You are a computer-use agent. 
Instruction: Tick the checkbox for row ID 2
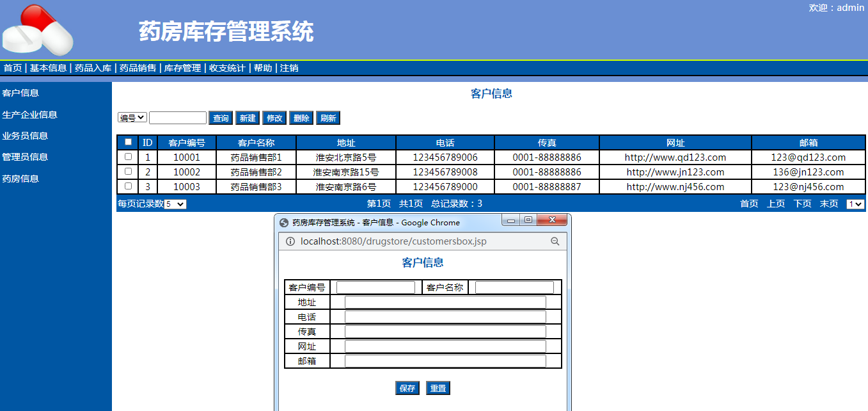pyautogui.click(x=128, y=172)
